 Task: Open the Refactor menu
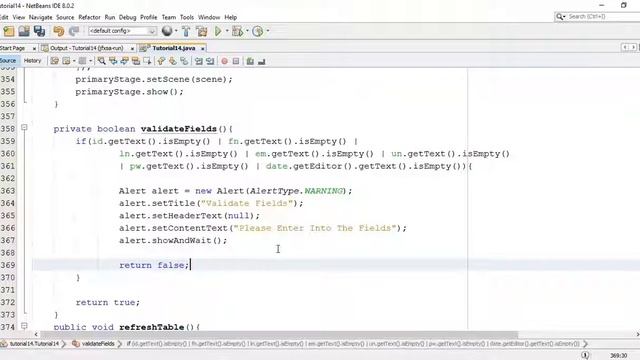point(89,17)
